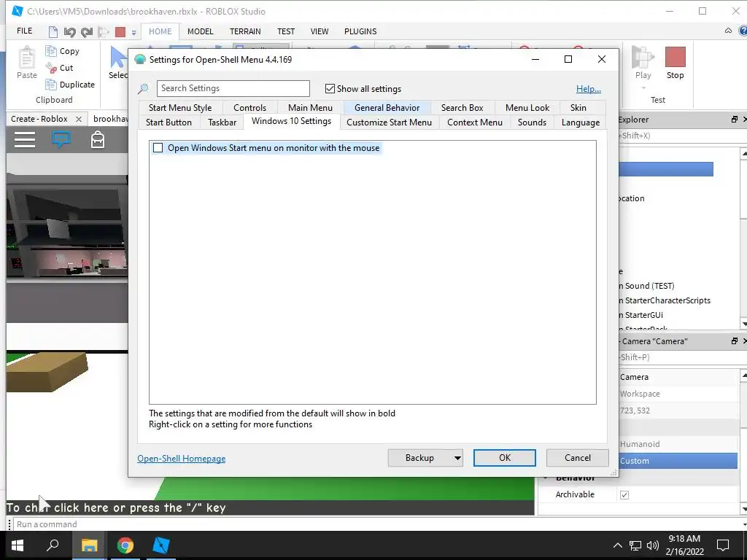Click the Undo arrow in Roblox Studio
Viewport: 747px width, 560px height.
coord(69,32)
